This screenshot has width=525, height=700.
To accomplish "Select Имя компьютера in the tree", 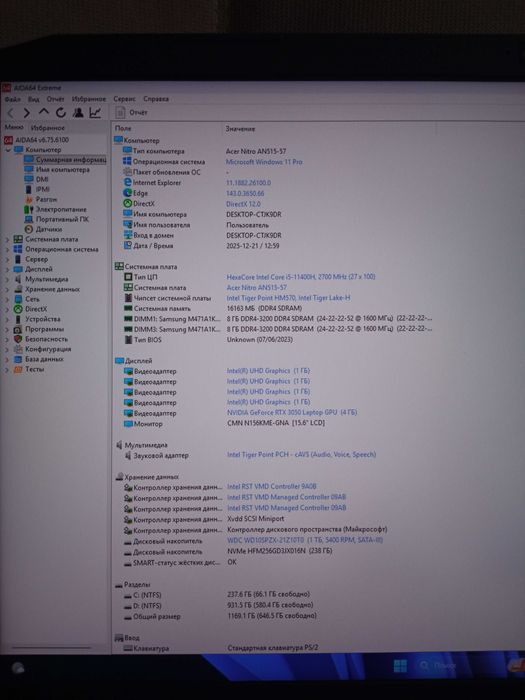I will point(57,170).
